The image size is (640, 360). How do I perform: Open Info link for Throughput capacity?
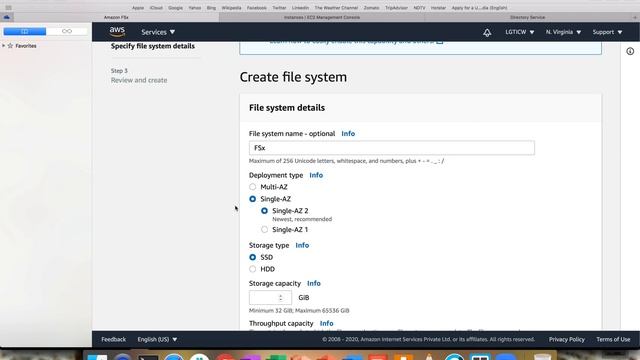327,323
